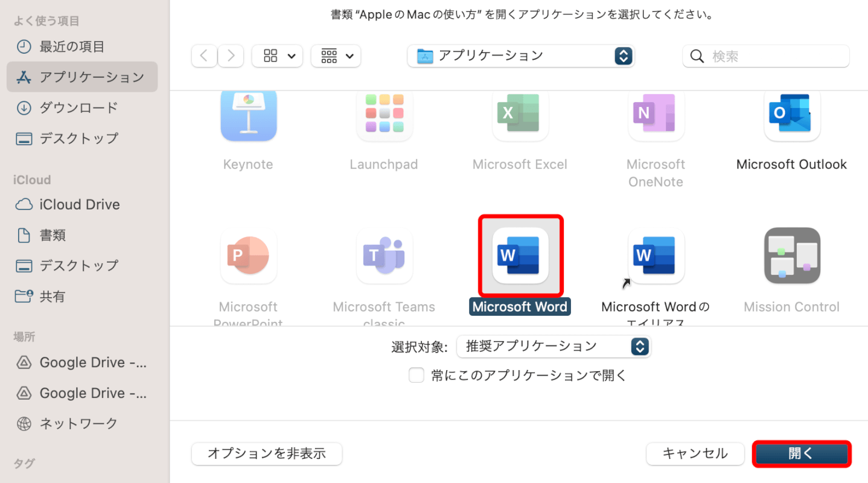The height and width of the screenshot is (483, 868).
Task: Select the Microsoft Teams classic icon
Action: tap(384, 255)
